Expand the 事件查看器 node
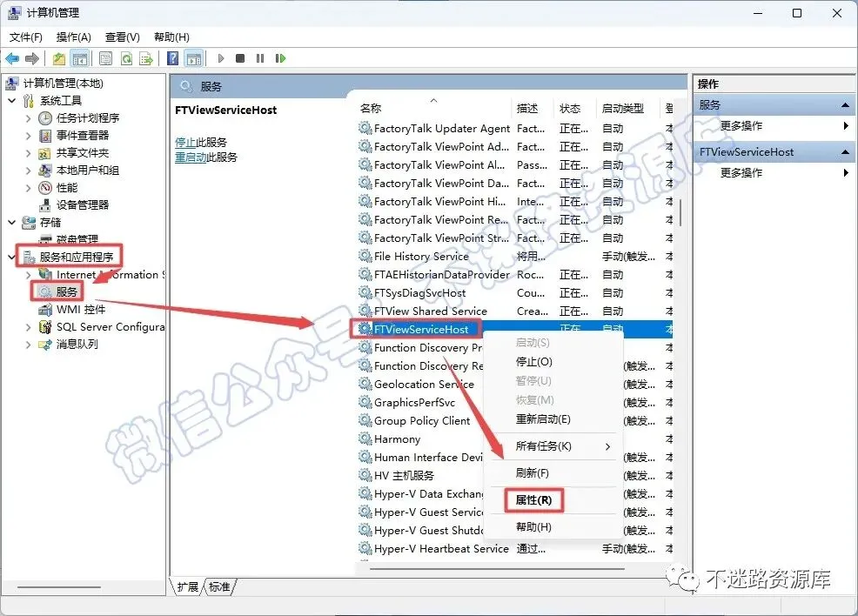 coord(29,136)
